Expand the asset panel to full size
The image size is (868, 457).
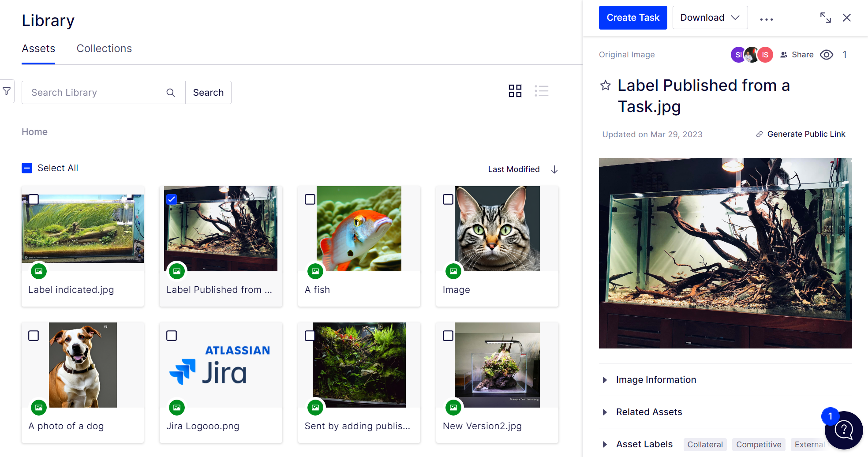(x=825, y=18)
